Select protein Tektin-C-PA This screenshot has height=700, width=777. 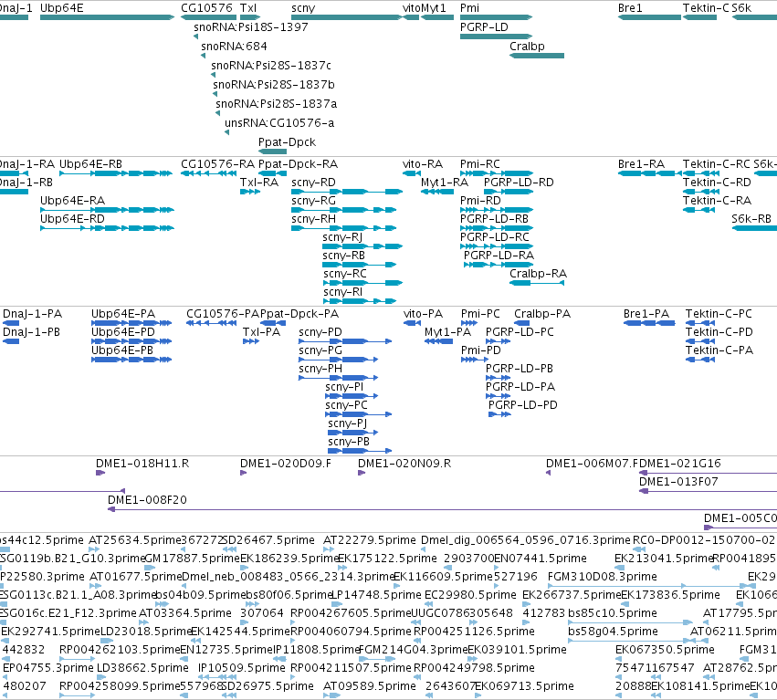click(700, 360)
